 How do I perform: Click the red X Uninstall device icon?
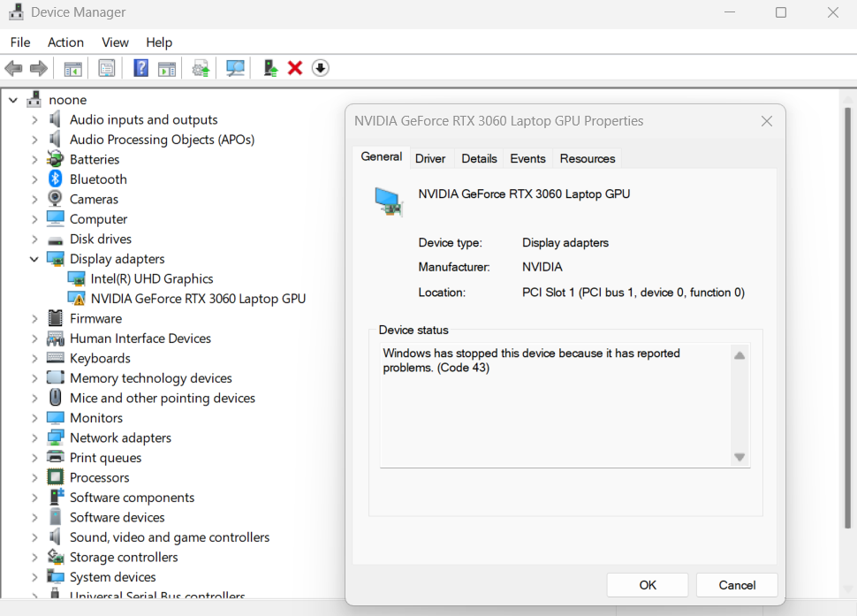(295, 68)
